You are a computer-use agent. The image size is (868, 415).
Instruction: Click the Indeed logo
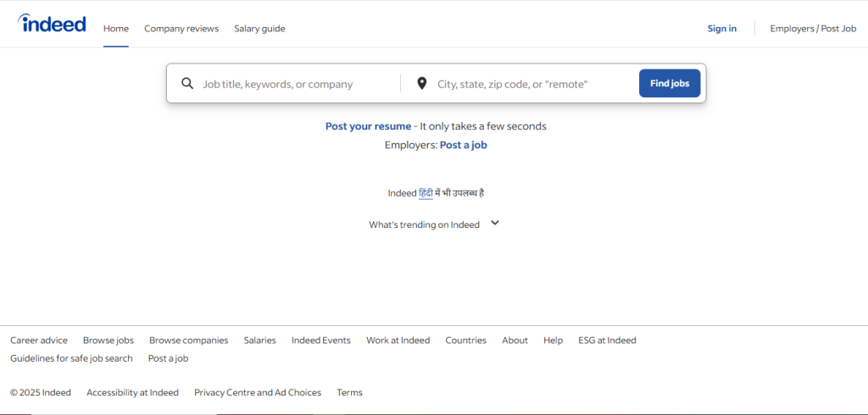(x=52, y=23)
